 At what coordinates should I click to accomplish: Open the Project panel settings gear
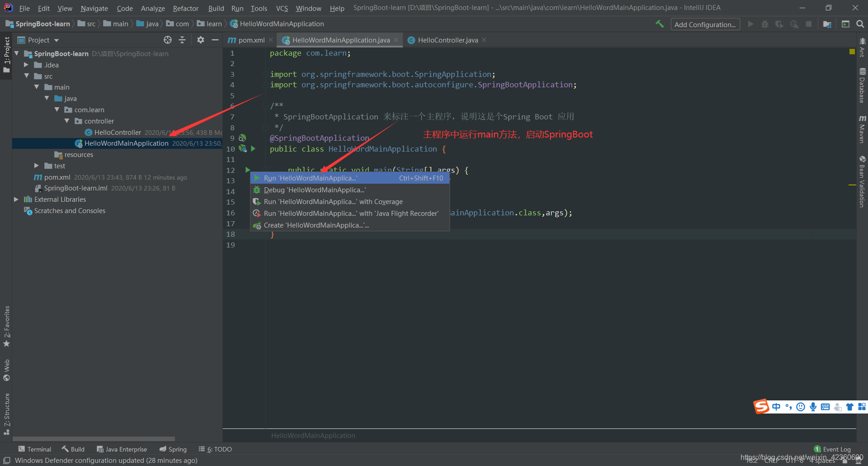click(x=201, y=40)
